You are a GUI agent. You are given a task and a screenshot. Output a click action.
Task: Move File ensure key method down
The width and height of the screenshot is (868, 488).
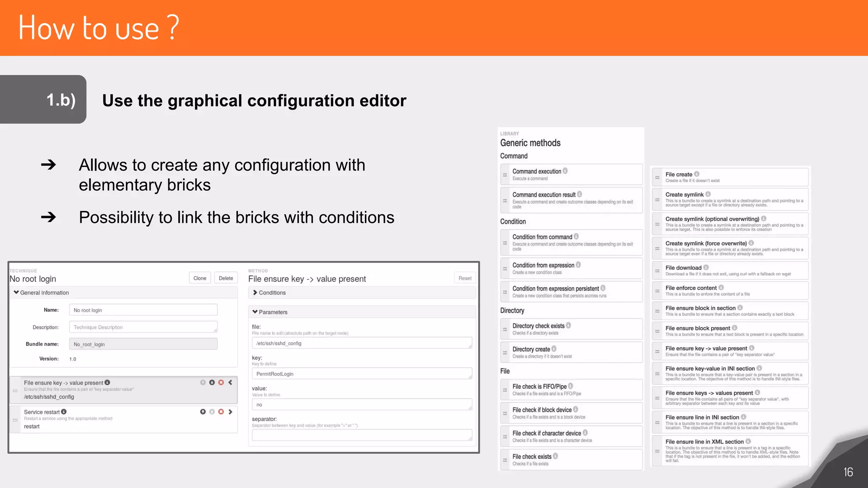click(212, 383)
